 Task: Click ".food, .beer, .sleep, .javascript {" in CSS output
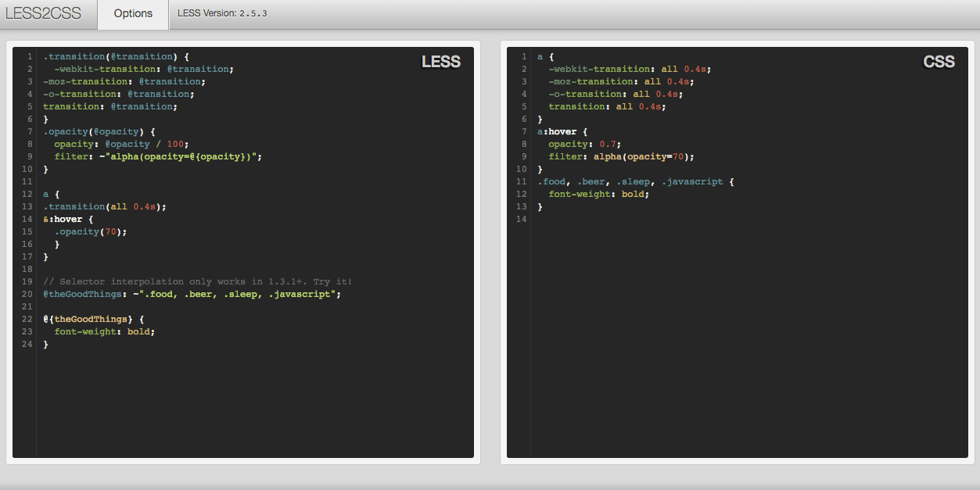point(636,181)
